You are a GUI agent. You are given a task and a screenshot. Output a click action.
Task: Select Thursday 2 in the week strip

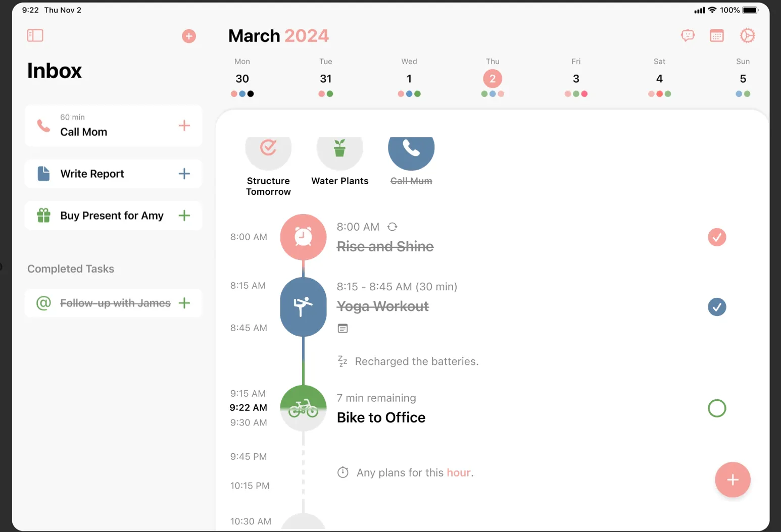(493, 78)
